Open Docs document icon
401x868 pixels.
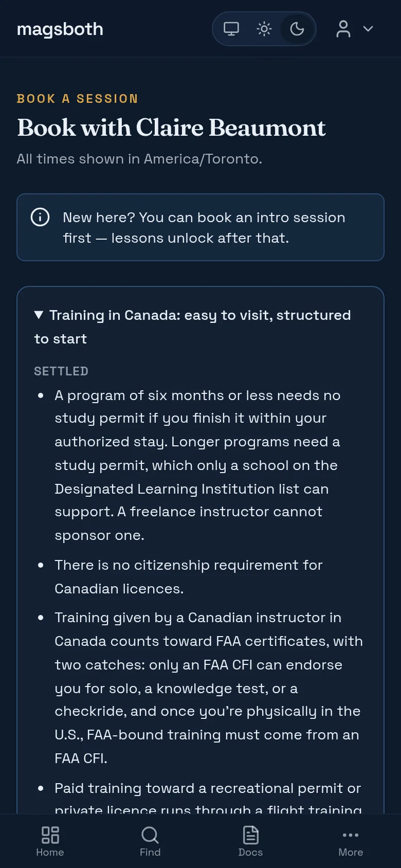coord(250,835)
